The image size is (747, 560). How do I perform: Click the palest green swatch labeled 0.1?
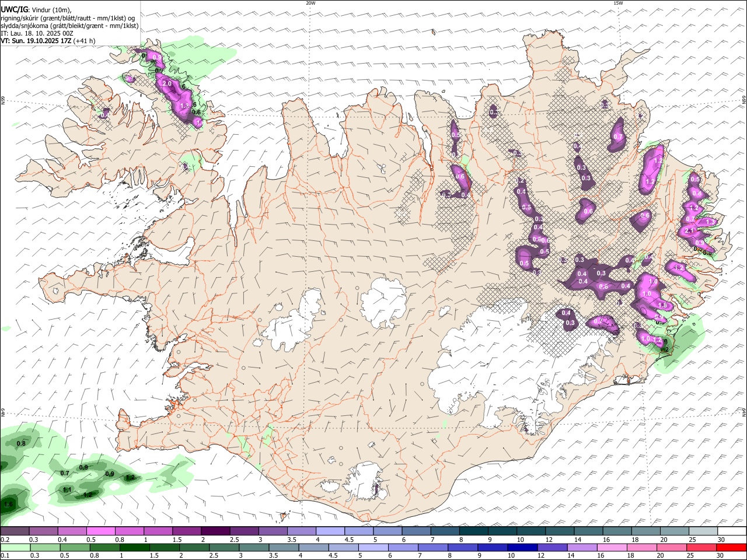pos(15,548)
